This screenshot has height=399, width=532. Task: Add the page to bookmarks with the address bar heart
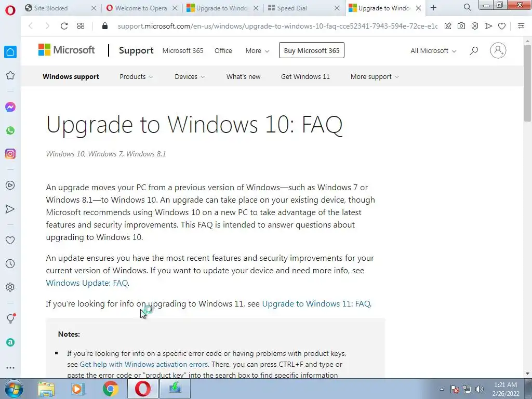[502, 26]
